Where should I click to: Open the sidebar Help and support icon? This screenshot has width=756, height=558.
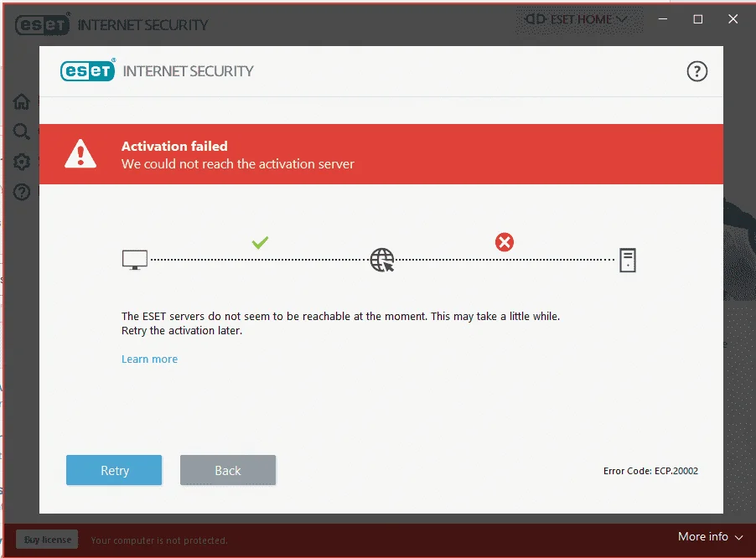click(x=21, y=192)
